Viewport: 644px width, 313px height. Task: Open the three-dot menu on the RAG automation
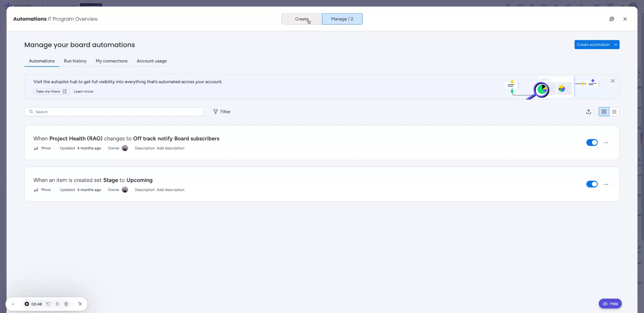coord(606,142)
